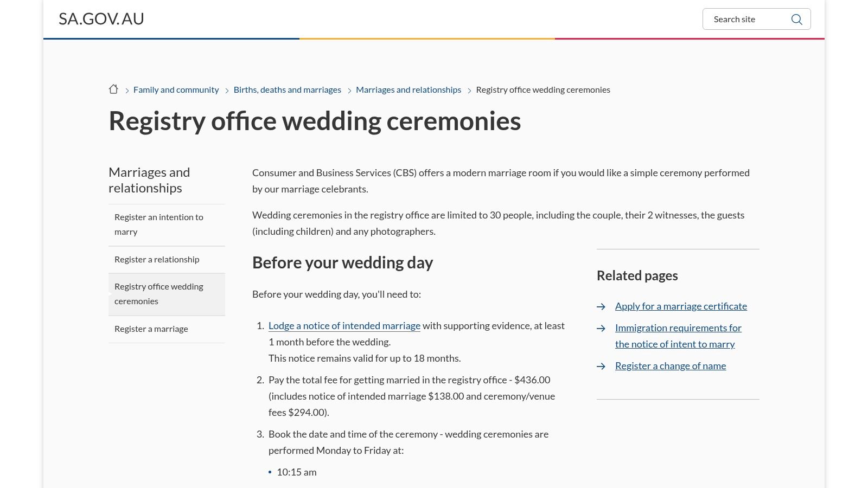Click the arrow icon beside "Register a change of name"
The image size is (868, 488).
[601, 367]
